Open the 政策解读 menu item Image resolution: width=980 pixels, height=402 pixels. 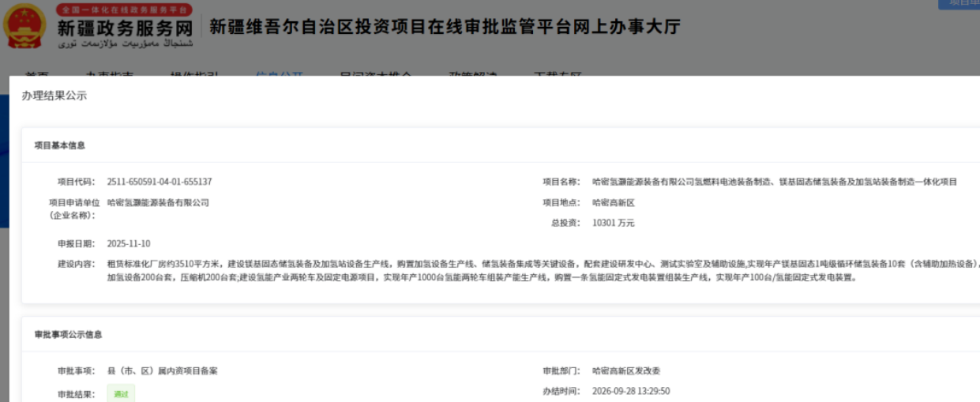tap(473, 76)
